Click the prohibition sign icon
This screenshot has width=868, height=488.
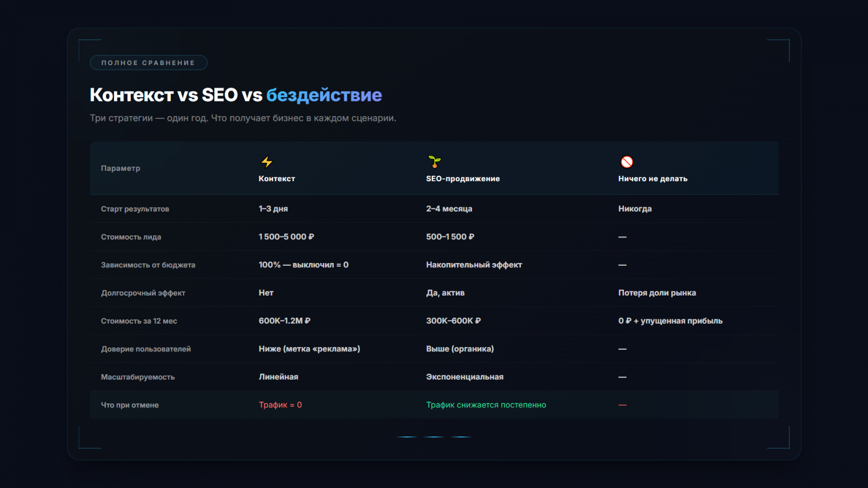pos(627,162)
